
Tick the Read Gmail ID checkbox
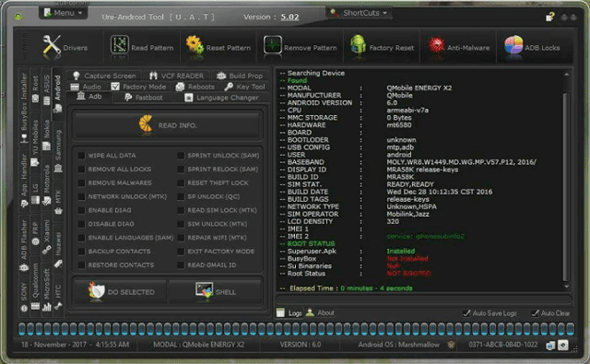click(181, 265)
